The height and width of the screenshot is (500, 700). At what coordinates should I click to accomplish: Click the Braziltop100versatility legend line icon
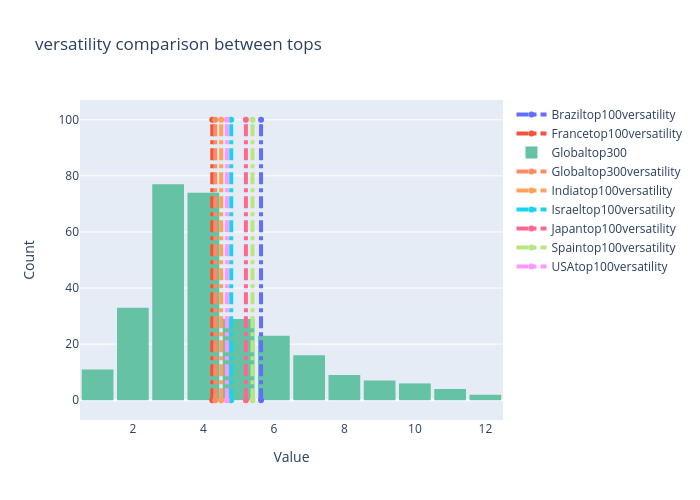point(531,115)
